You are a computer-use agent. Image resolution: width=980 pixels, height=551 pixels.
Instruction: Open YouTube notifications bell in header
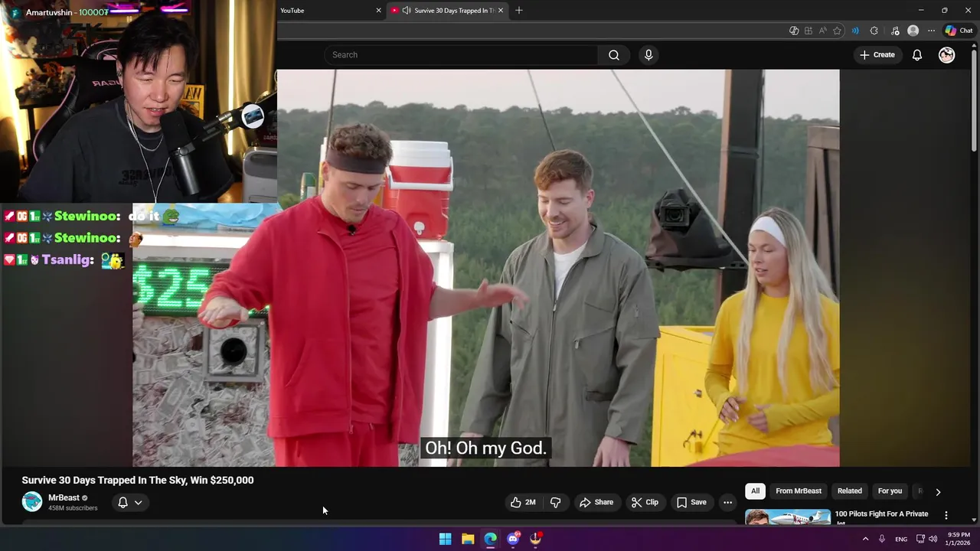(916, 55)
